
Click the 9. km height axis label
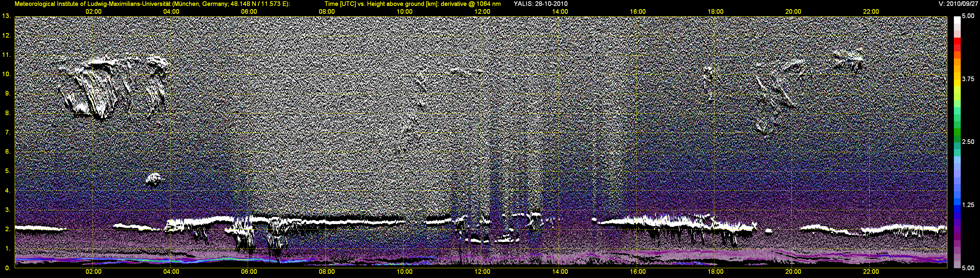[x=8, y=94]
